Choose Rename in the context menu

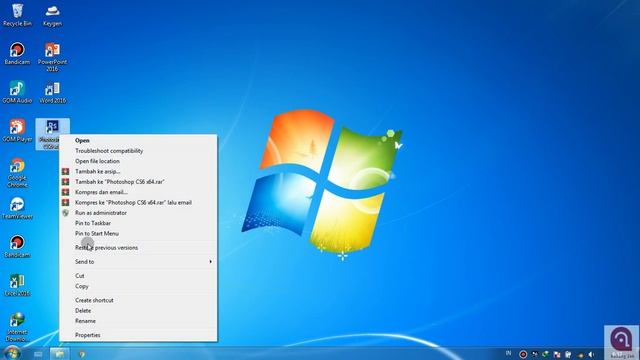[138, 321]
